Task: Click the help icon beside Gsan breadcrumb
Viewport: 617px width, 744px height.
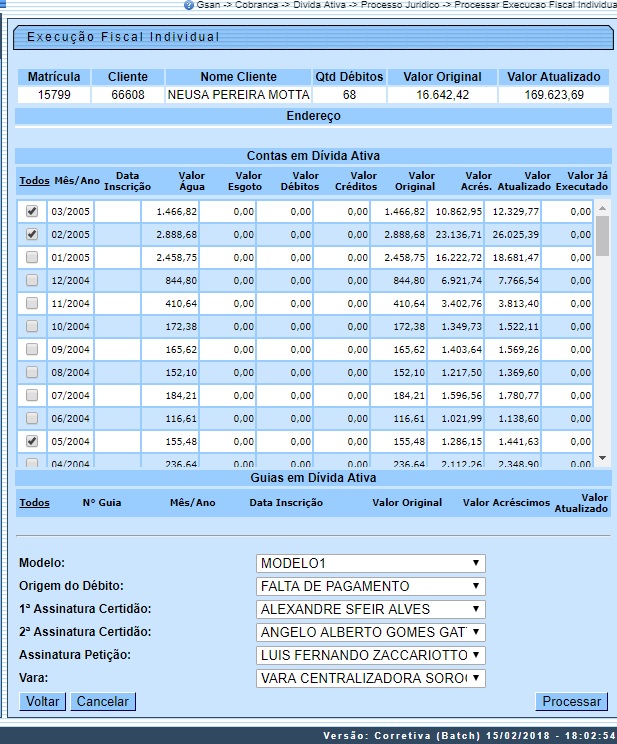Action: pyautogui.click(x=189, y=5)
